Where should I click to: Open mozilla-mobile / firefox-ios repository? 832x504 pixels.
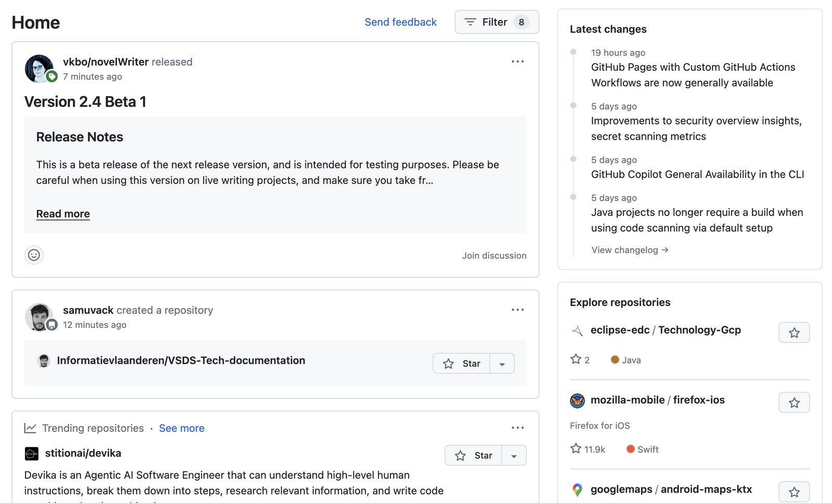pyautogui.click(x=657, y=400)
